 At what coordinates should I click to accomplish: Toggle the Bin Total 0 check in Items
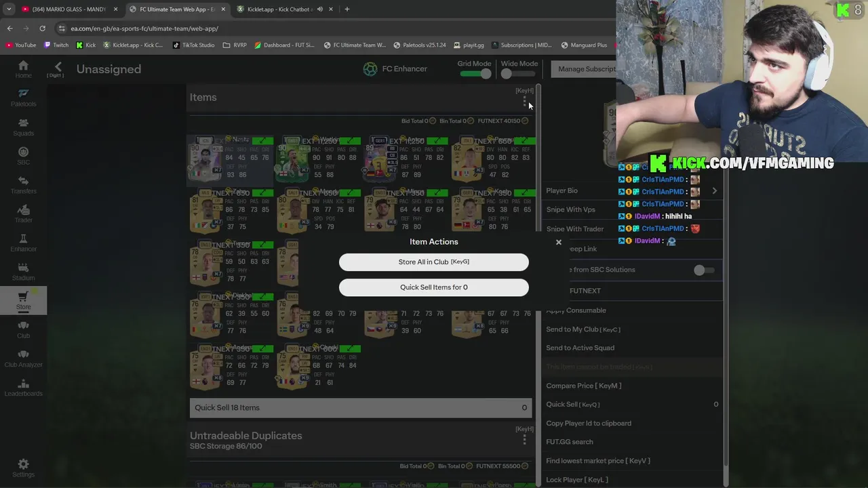(471, 121)
